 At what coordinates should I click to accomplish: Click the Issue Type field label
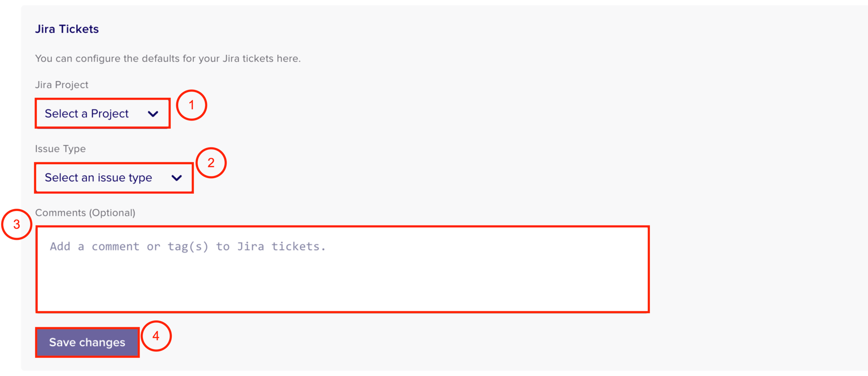point(60,149)
